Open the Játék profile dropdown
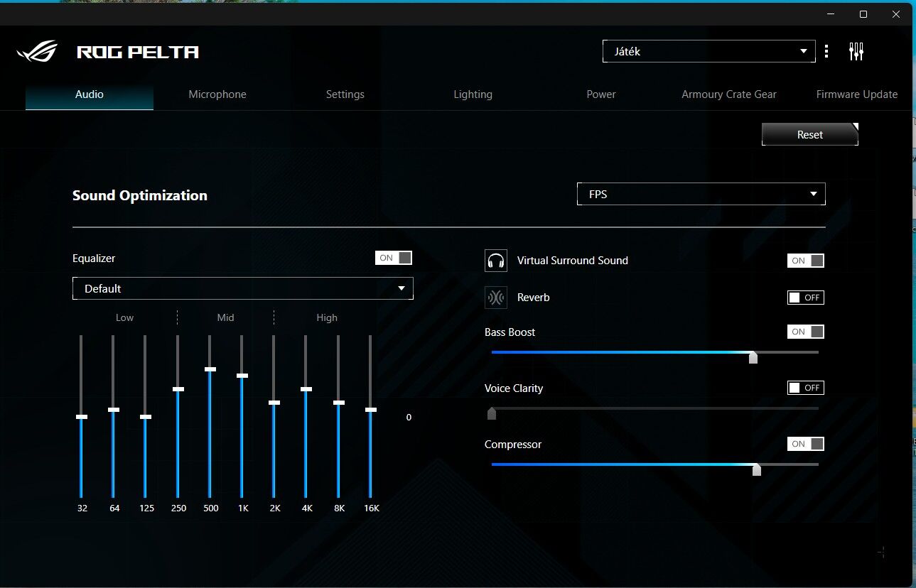The height and width of the screenshot is (588, 916). click(x=709, y=51)
